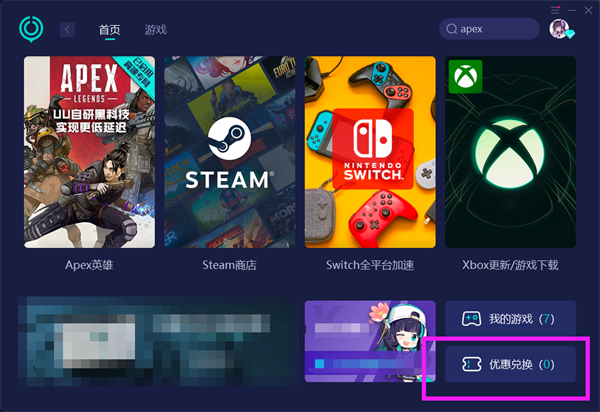
Task: Open 优惠兑换 (0) button
Action: 510,364
